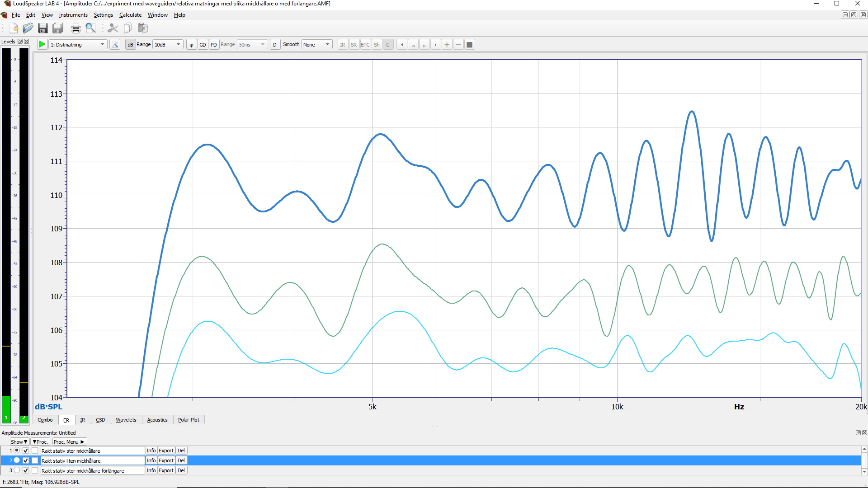Click Del for Rakt stativ liten mickhållare

tap(181, 460)
